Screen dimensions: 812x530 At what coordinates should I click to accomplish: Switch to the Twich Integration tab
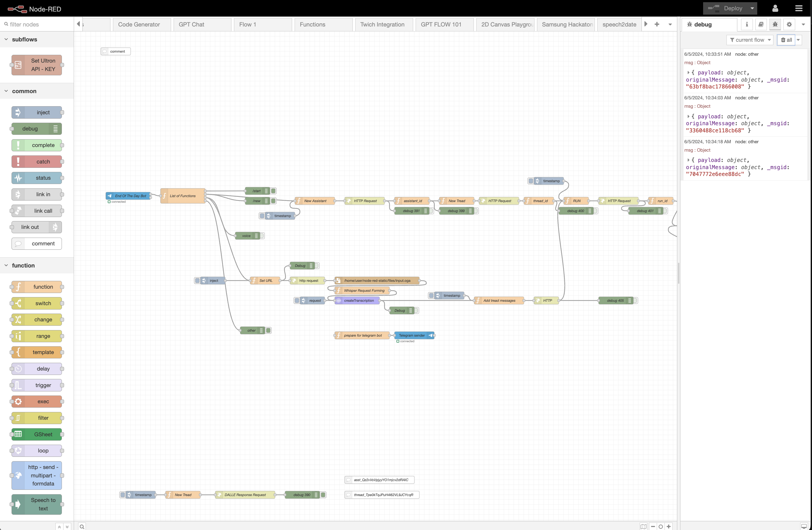tap(382, 24)
